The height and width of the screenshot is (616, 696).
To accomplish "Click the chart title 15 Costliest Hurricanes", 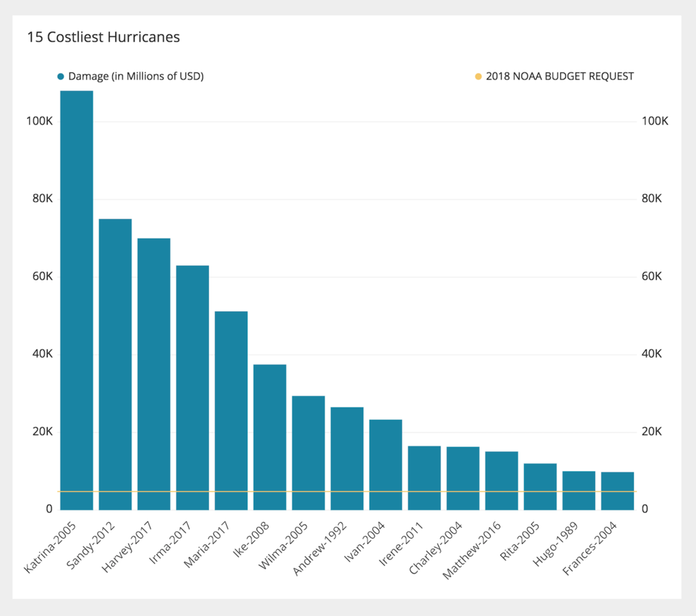I will tap(104, 37).
